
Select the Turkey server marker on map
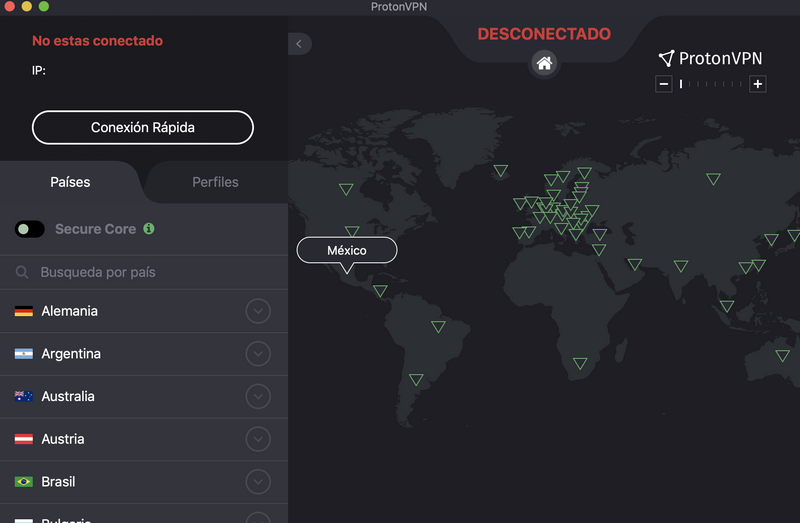(600, 234)
